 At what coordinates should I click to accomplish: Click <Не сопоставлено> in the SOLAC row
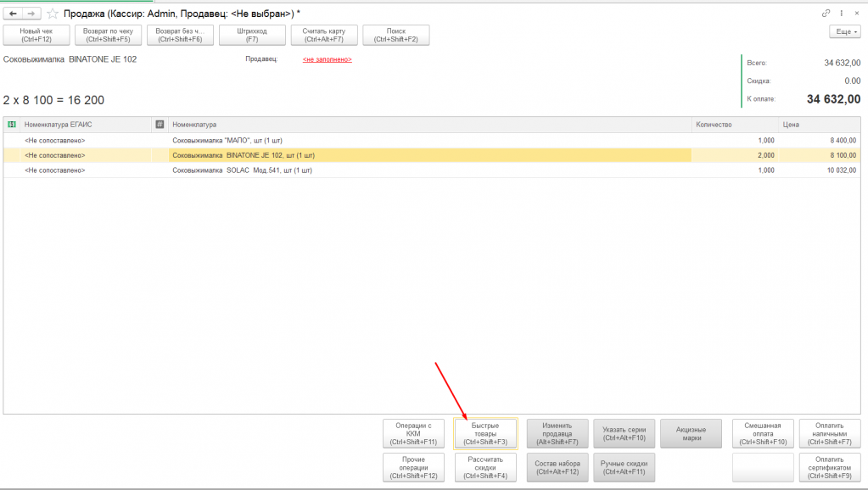pos(55,170)
